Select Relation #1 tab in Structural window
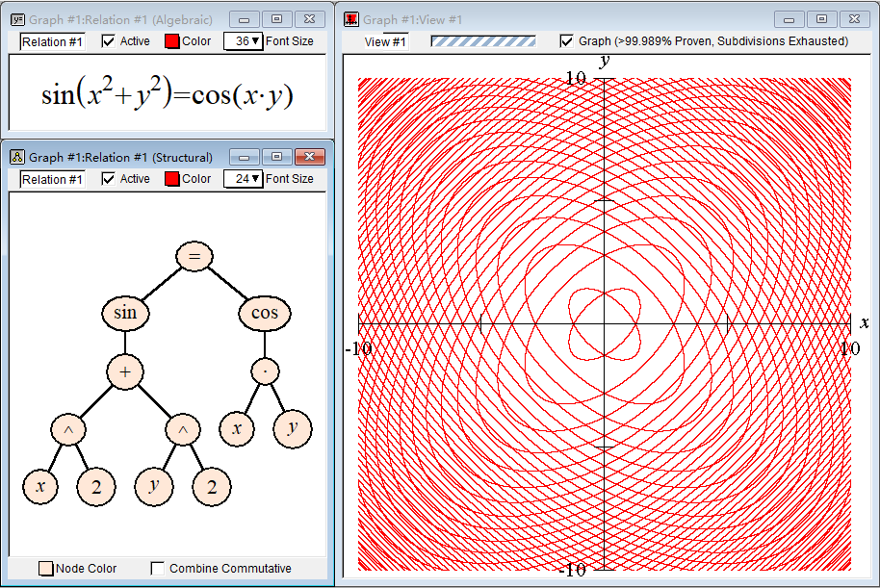 click(52, 179)
